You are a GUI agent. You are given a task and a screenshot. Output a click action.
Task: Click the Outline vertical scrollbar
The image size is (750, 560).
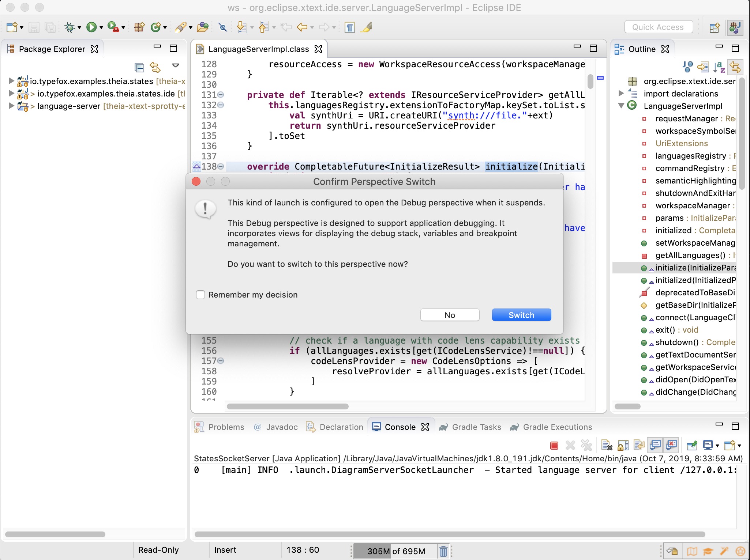point(742,133)
